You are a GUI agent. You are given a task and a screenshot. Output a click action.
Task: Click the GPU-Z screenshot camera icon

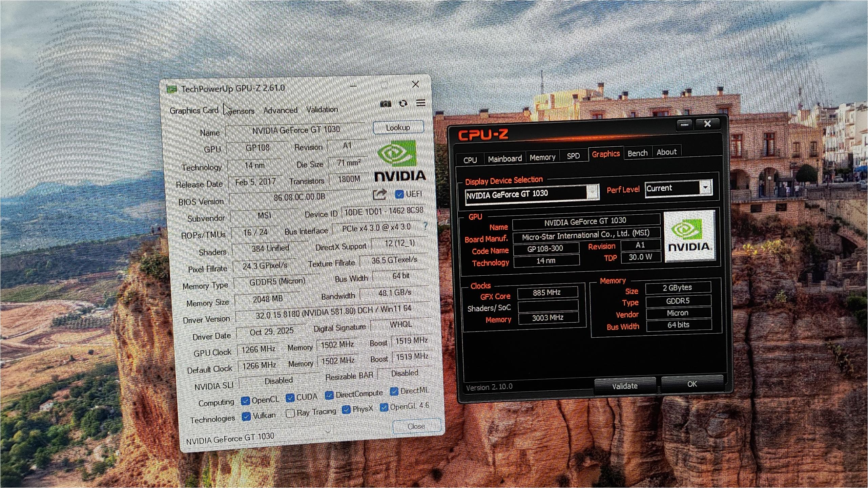tap(386, 104)
